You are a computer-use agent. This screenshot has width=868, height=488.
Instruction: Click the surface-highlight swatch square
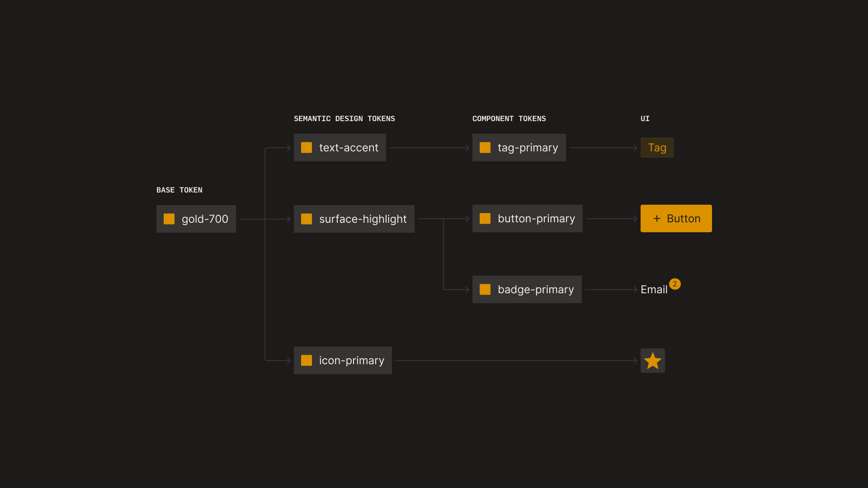307,219
